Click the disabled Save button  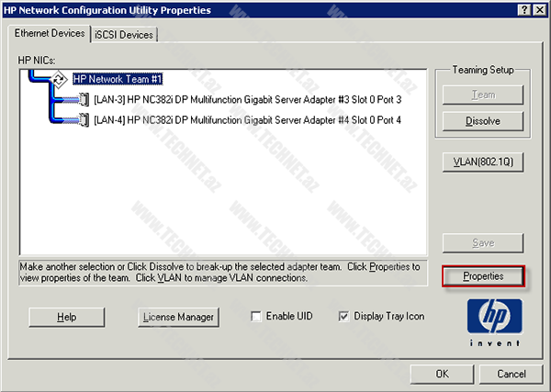483,242
